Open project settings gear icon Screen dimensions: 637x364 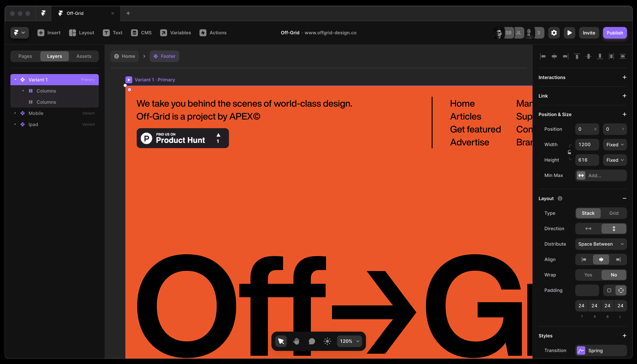(554, 33)
